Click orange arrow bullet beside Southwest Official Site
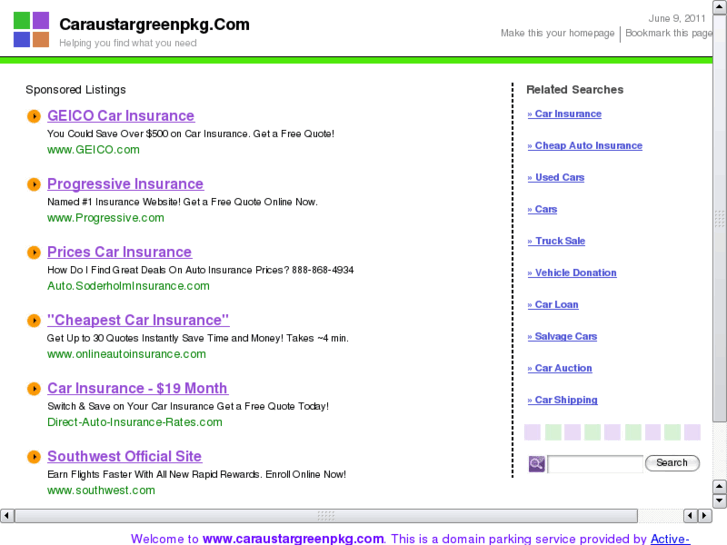 (x=34, y=457)
